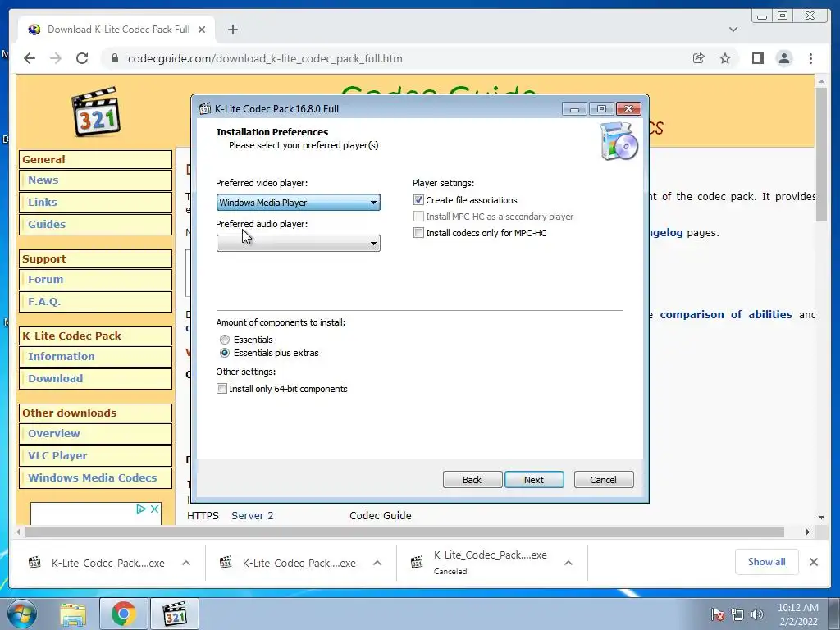This screenshot has height=630, width=840.
Task: Open the Links menu item
Action: click(x=95, y=203)
